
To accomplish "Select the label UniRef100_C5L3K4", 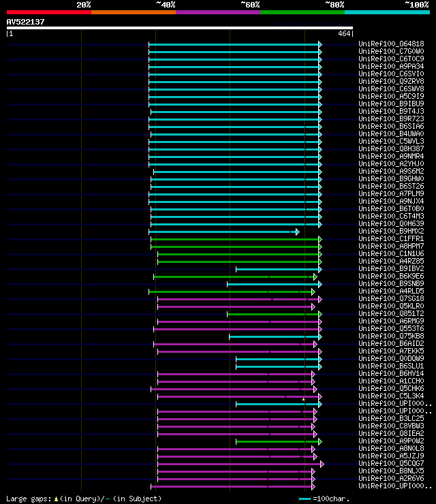I will click(x=391, y=396).
